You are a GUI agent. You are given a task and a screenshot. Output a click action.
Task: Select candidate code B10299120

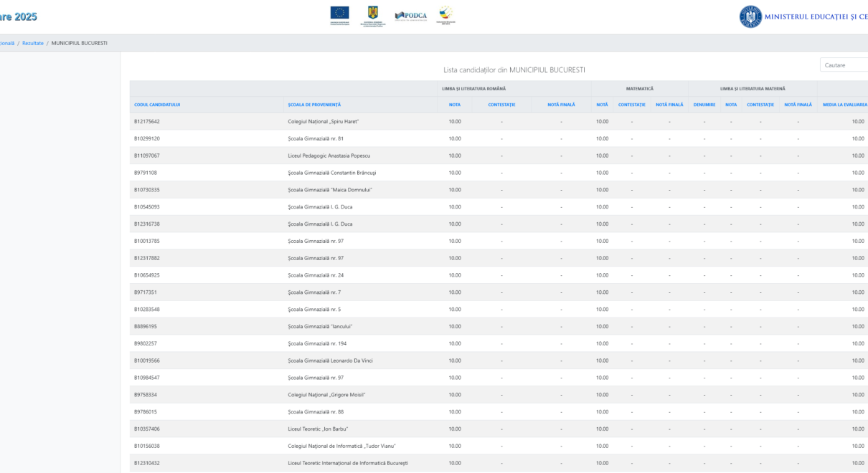tap(147, 139)
